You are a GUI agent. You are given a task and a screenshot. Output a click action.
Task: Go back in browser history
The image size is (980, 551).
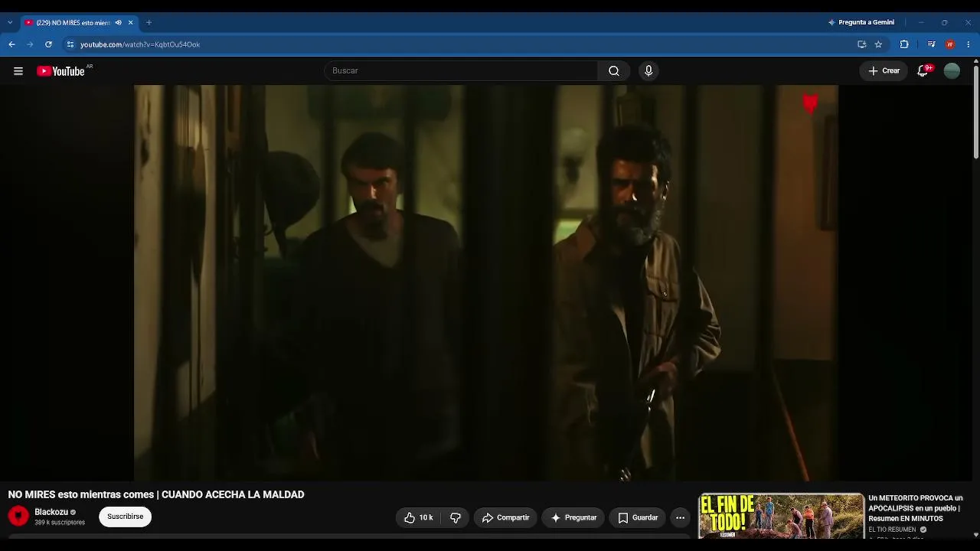pyautogui.click(x=11, y=44)
